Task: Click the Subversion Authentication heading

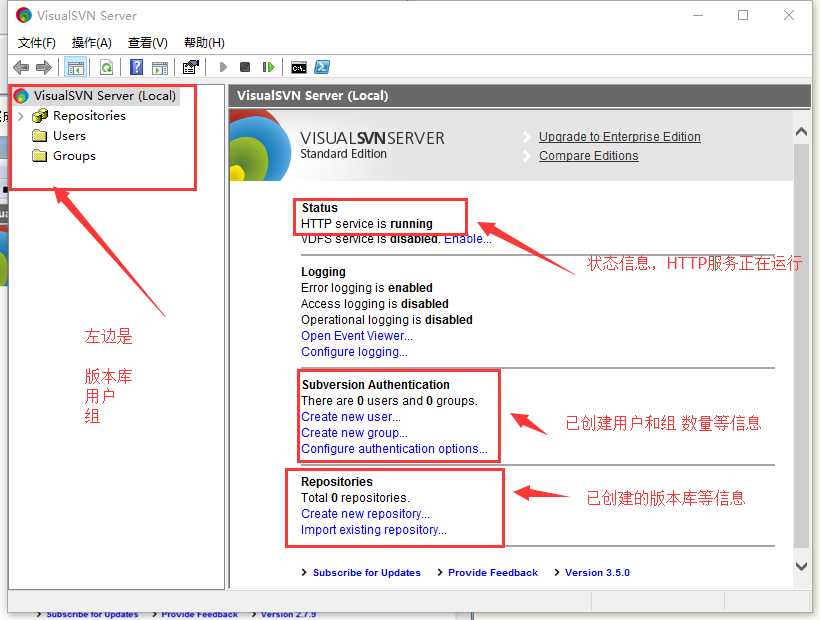Action: [375, 385]
